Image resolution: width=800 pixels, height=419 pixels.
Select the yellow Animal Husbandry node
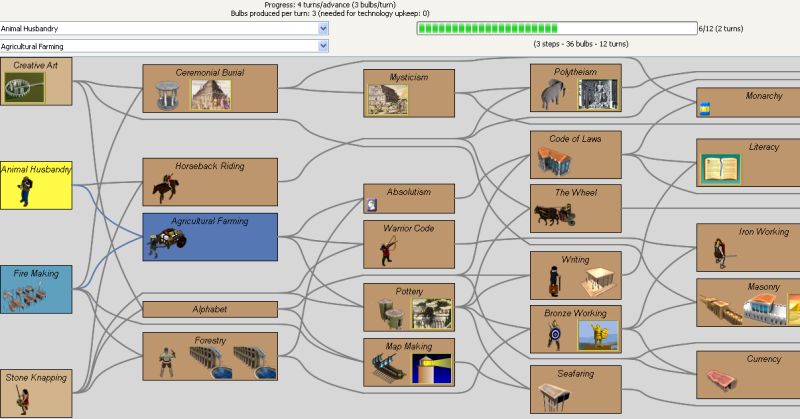click(x=36, y=185)
